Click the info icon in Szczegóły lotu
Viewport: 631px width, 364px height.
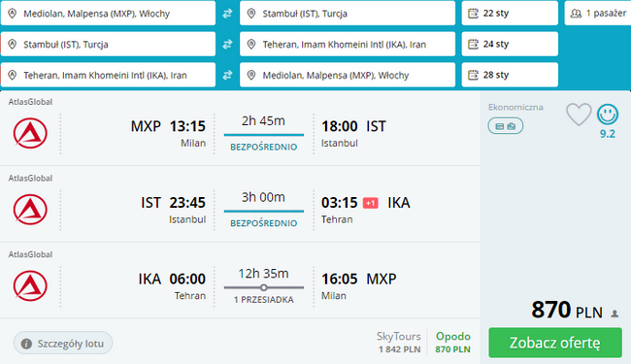[x=26, y=344]
